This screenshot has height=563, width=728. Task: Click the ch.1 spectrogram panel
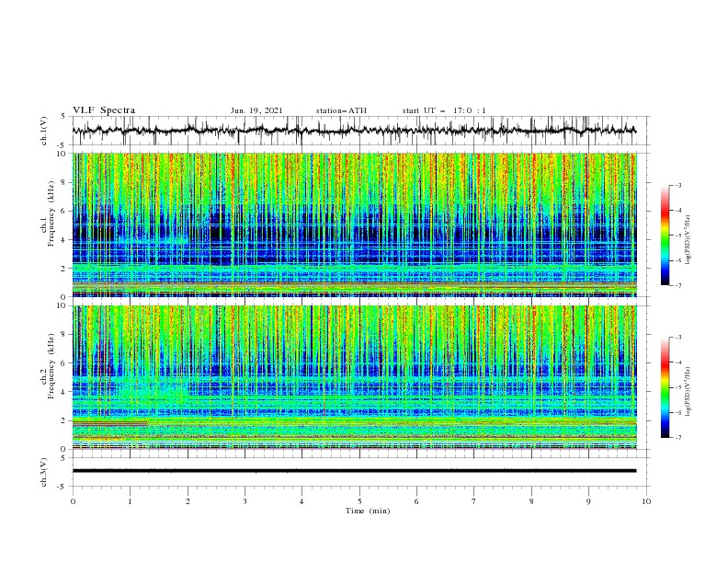coord(355,224)
